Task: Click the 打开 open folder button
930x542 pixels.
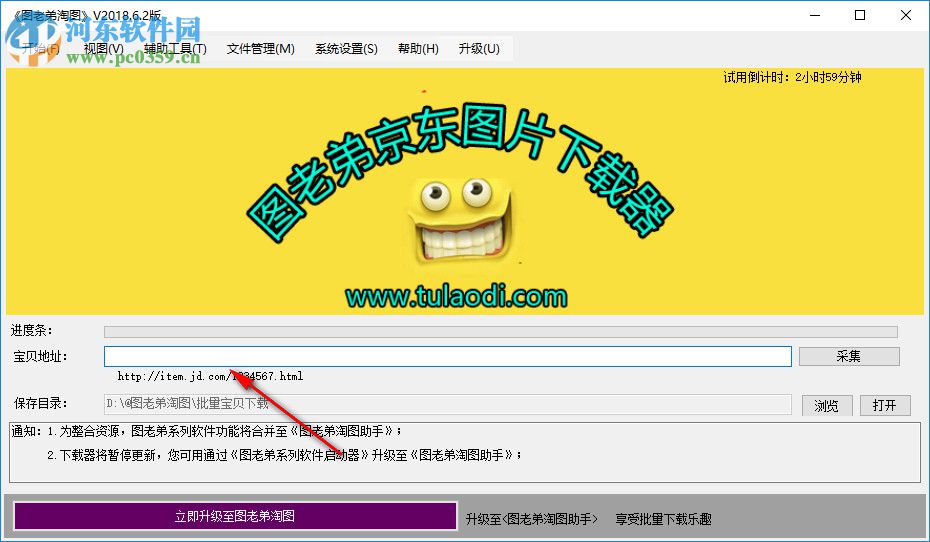Action: click(885, 406)
